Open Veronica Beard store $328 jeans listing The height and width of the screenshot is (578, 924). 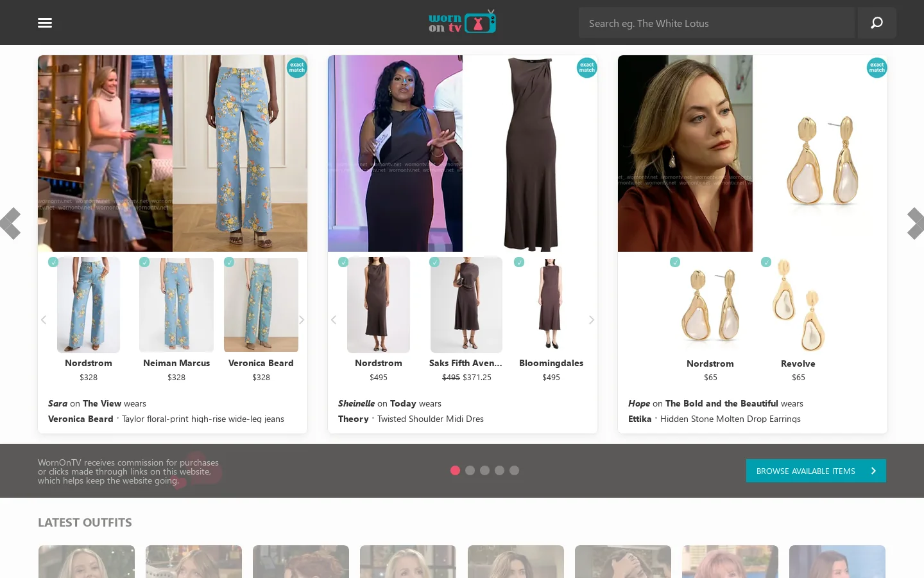click(261, 319)
